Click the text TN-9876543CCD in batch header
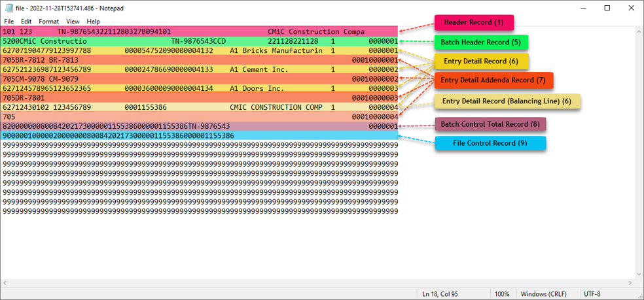 point(198,41)
